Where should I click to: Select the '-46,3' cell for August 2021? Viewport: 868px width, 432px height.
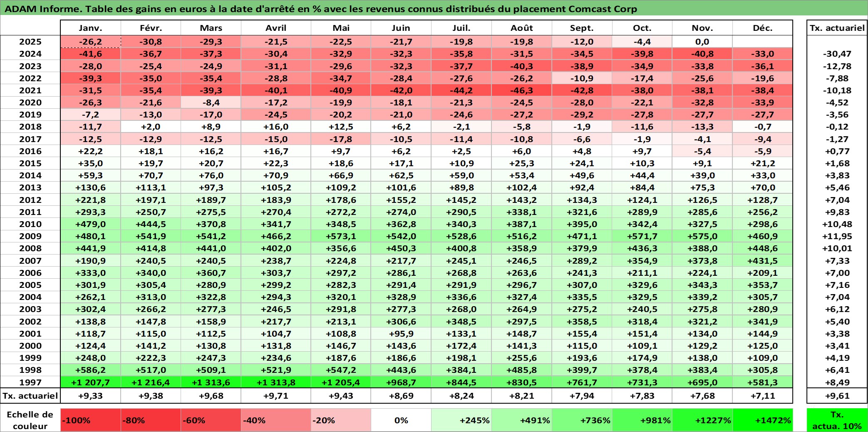(522, 90)
